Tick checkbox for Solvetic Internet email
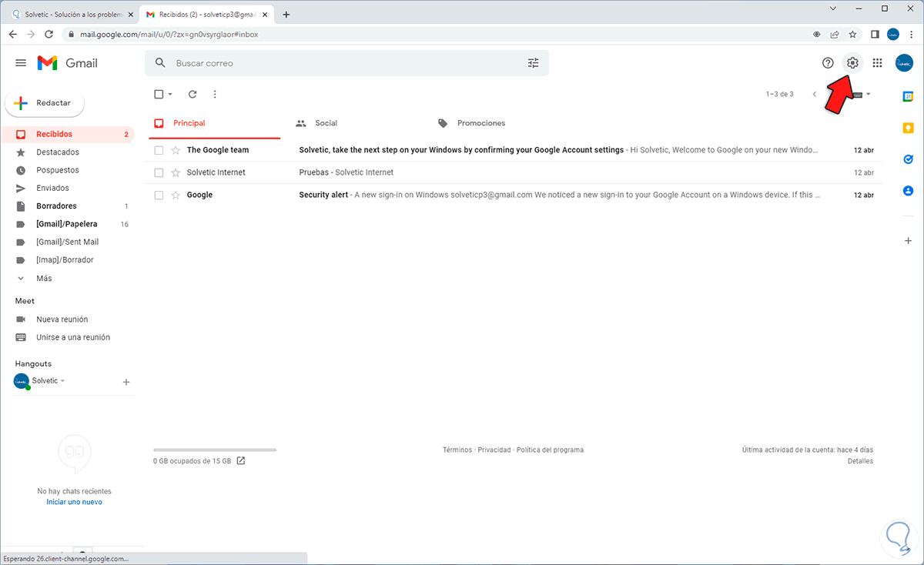 coord(159,172)
